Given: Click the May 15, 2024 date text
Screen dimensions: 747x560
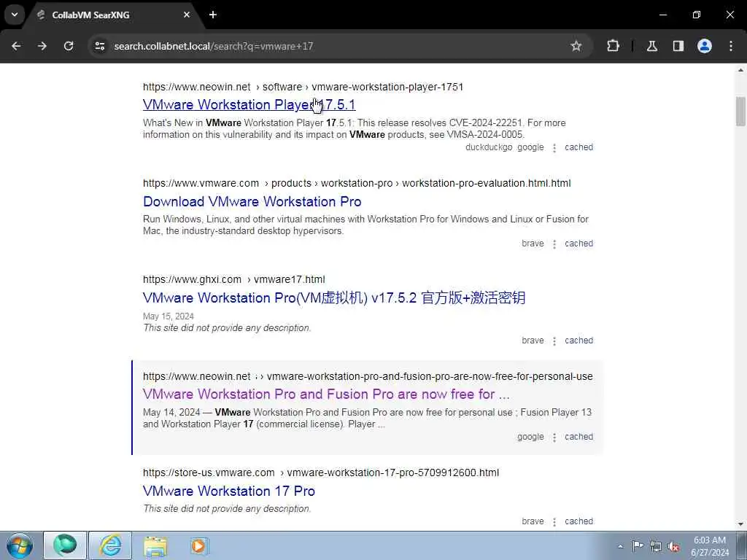Looking at the screenshot, I should (169, 316).
